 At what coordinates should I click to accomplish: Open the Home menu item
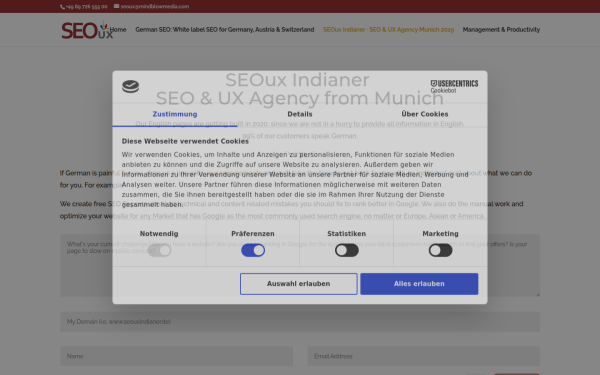(118, 29)
